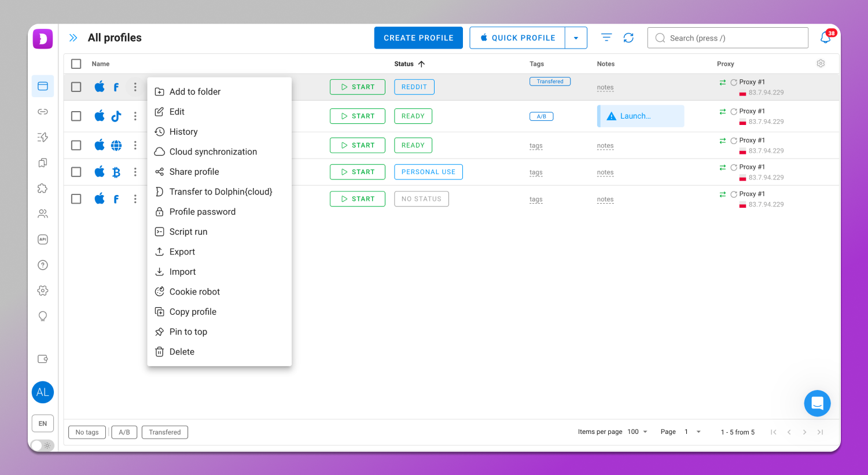868x475 pixels.
Task: Expand the Quick Profile dropdown arrow
Action: pos(576,38)
